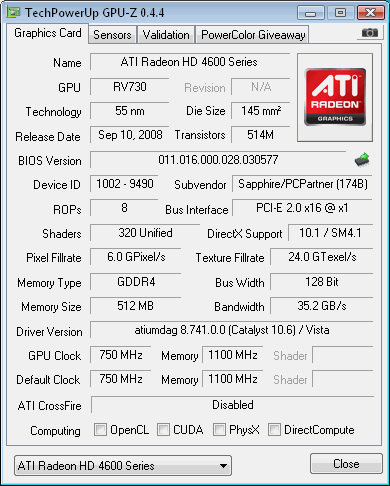Screen dimensions: 390x486
Task: Minimize the GPU-Z window
Action: pyautogui.click(x=310, y=13)
